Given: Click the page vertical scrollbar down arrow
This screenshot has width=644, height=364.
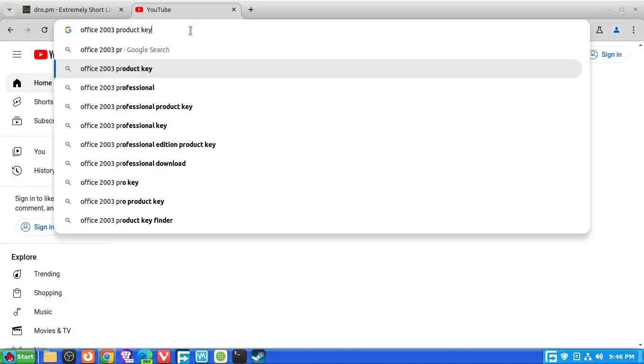Looking at the screenshot, I should pos(640,346).
